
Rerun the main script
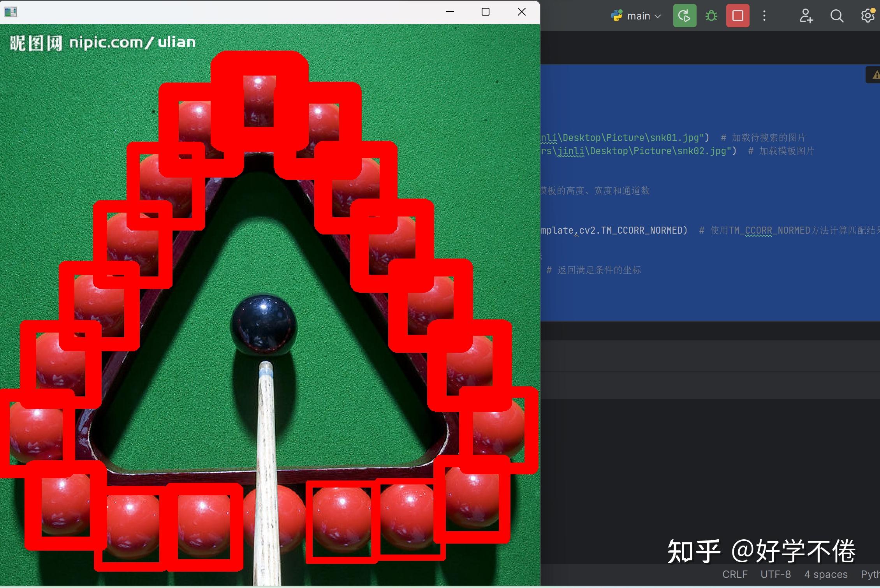tap(684, 16)
